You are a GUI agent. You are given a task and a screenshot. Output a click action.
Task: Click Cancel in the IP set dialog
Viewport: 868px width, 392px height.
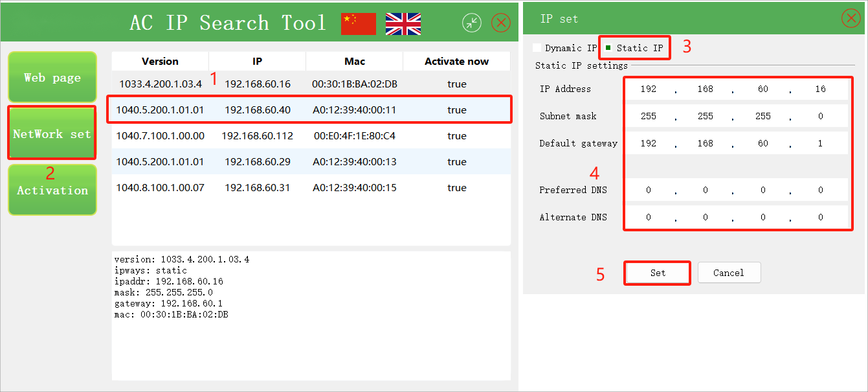tap(729, 273)
